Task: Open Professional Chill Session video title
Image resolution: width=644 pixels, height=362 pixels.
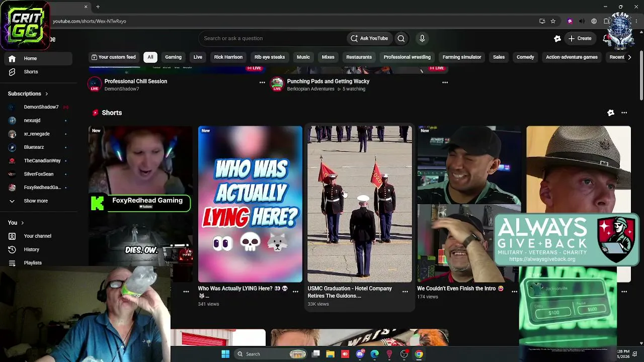Action: point(136,81)
